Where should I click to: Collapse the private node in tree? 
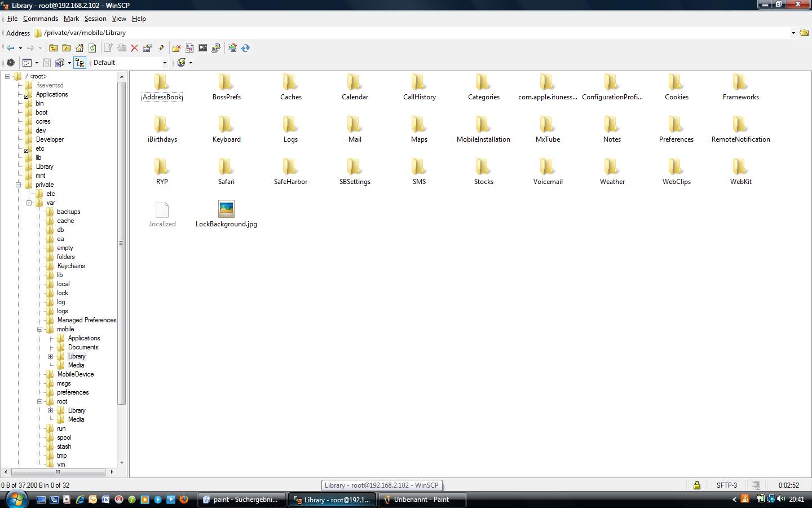tap(19, 185)
